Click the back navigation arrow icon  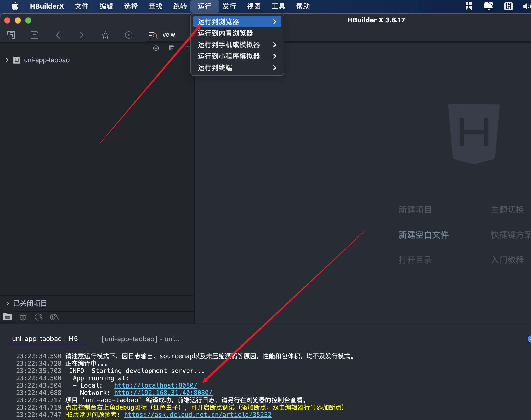click(58, 35)
